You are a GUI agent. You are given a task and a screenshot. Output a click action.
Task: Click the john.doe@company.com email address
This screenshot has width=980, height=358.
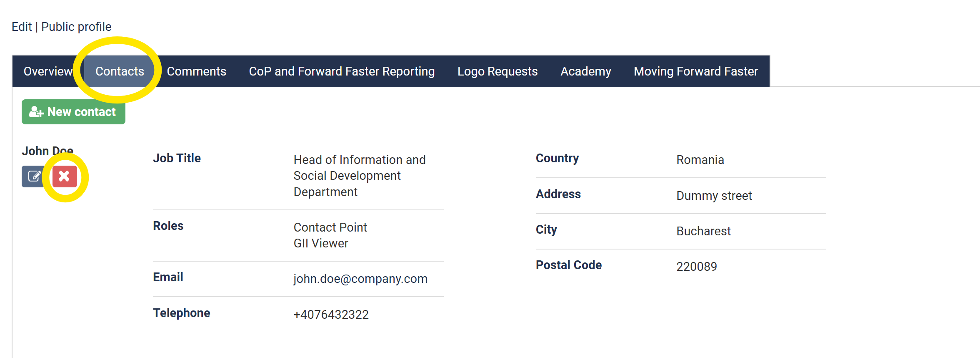pos(360,279)
